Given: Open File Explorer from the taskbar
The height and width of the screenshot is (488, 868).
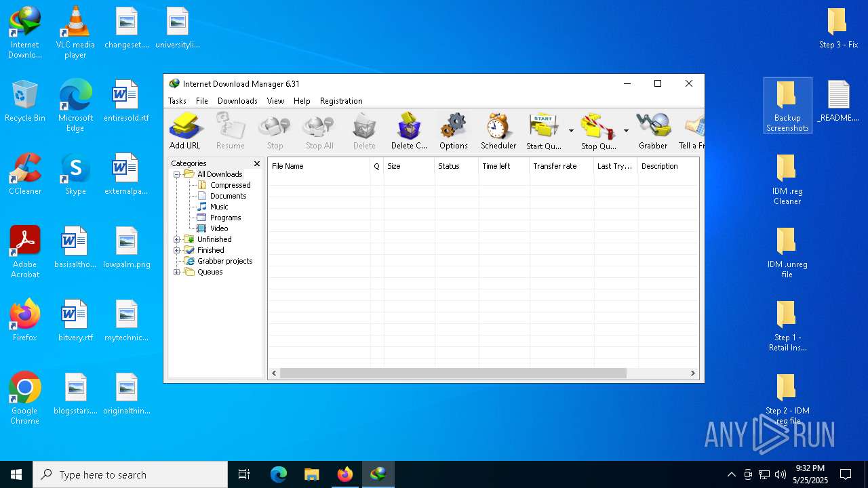Looking at the screenshot, I should [312, 474].
